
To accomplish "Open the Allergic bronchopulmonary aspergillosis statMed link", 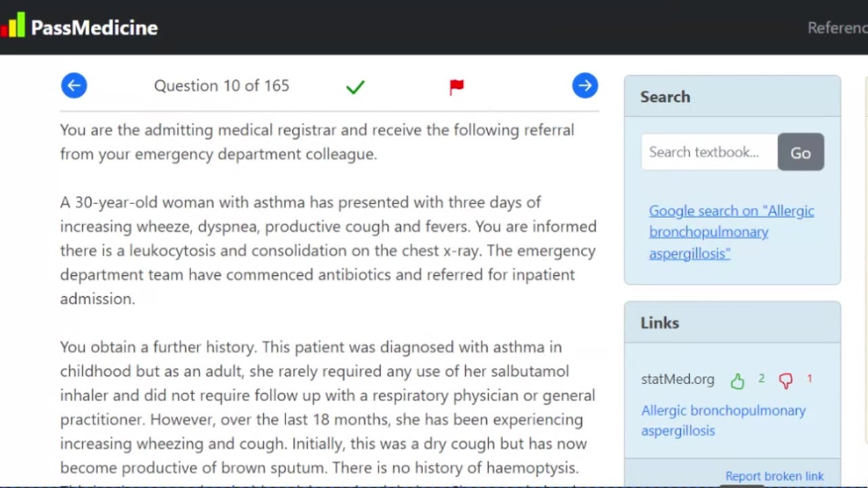I will pos(724,420).
